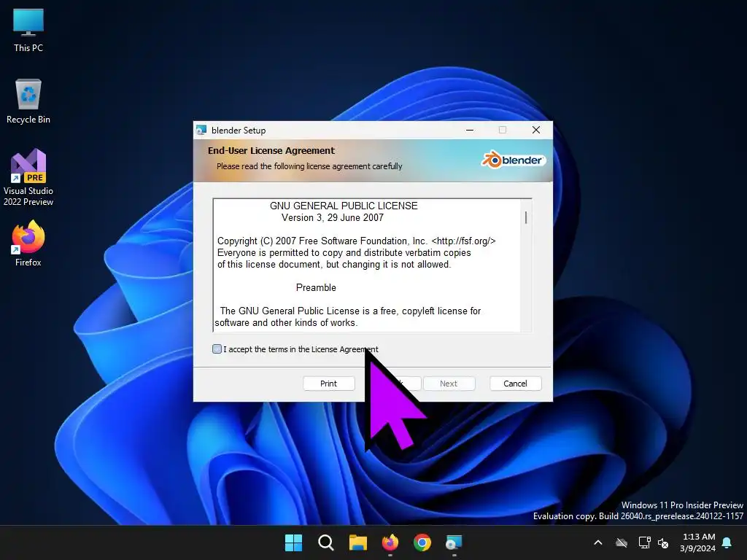Click the muted volume tray icon
Image resolution: width=747 pixels, height=560 pixels.
tap(663, 542)
